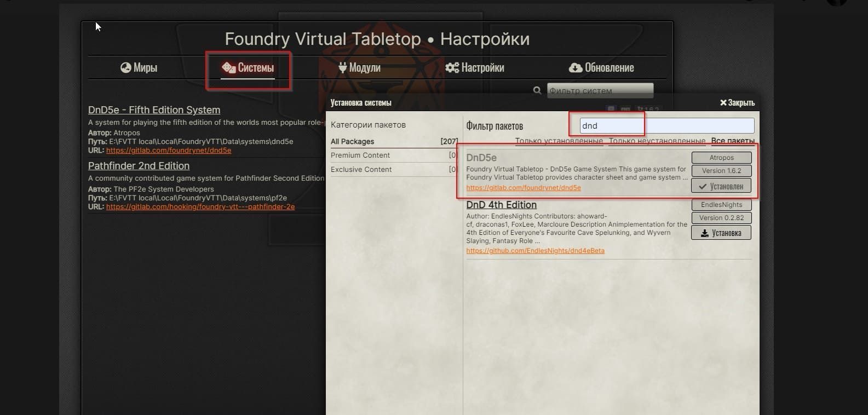Open the Обновление tab
This screenshot has height=415, width=868.
pyautogui.click(x=601, y=67)
